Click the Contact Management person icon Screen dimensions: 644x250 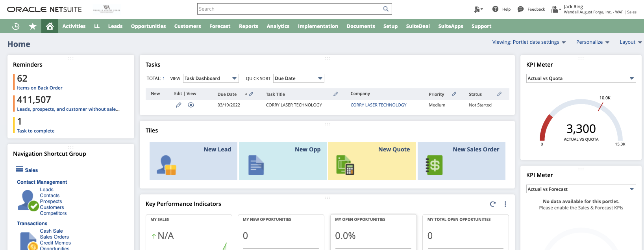click(28, 200)
